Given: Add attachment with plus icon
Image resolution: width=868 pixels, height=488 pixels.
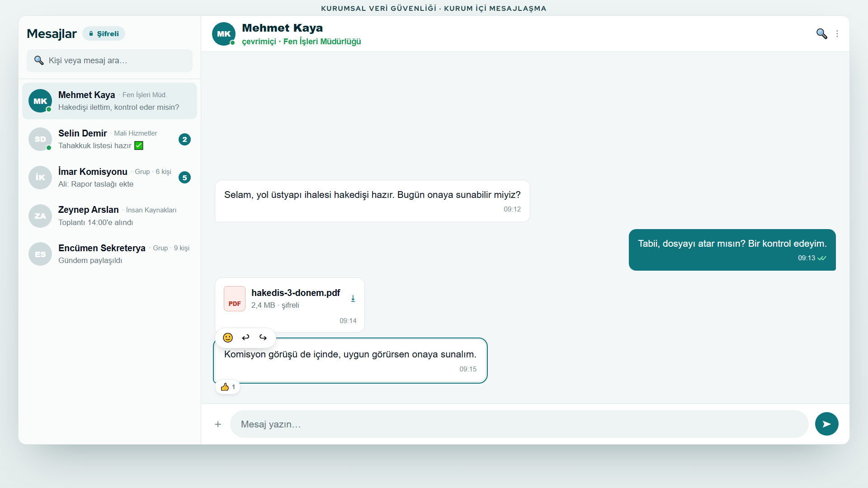Looking at the screenshot, I should (218, 424).
